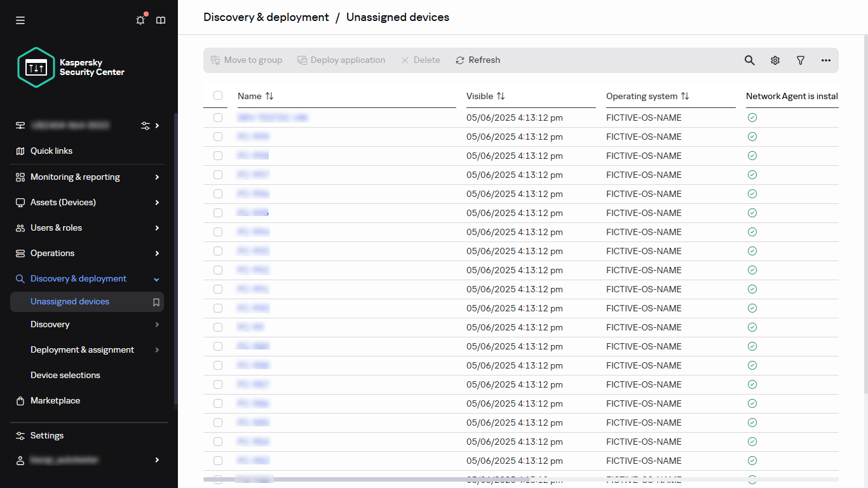Click the Refresh button
This screenshot has width=868, height=488.
[477, 60]
